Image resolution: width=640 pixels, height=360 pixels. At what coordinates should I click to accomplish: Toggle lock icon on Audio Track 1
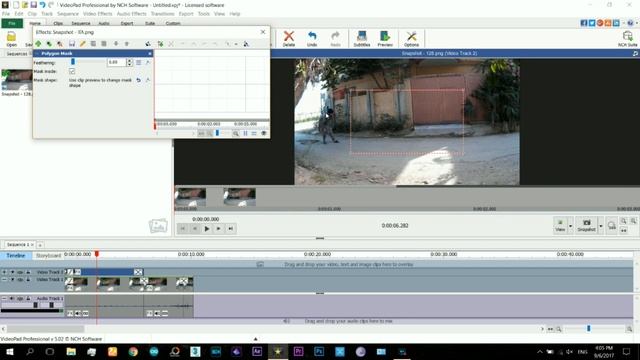[x=28, y=299]
